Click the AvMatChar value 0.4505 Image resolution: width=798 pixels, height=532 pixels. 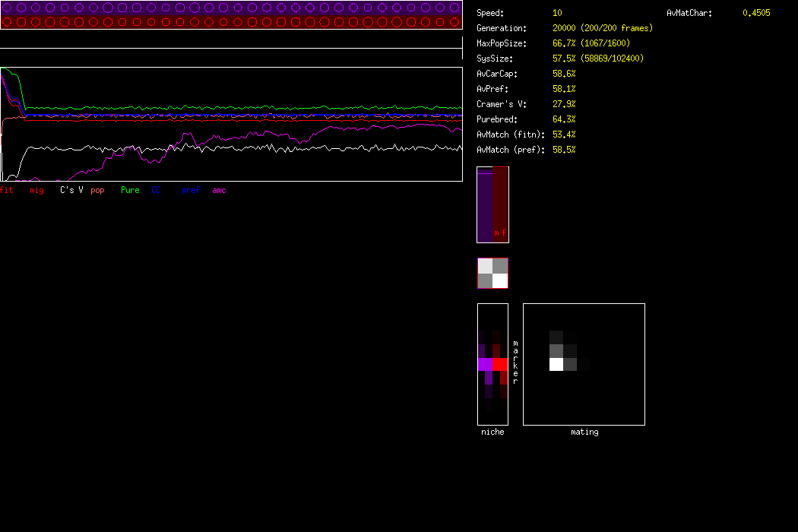tap(755, 13)
